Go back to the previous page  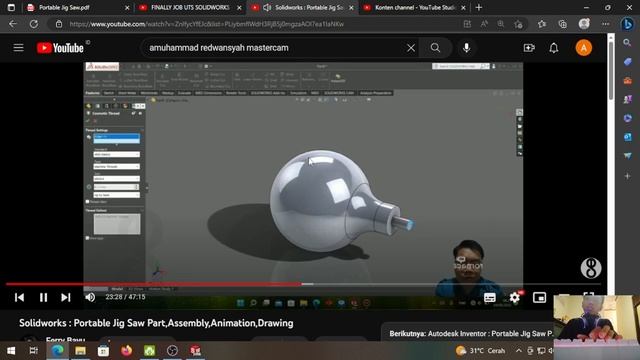13,24
